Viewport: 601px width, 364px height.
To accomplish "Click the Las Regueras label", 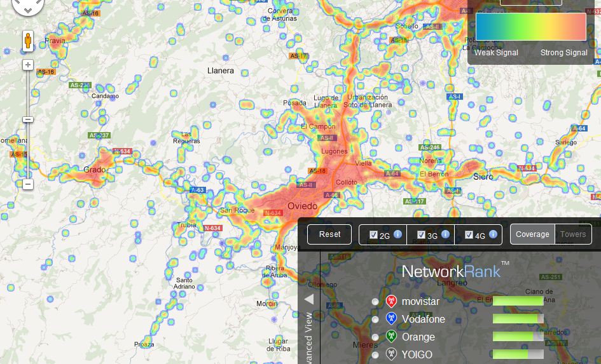I will coord(186,137).
